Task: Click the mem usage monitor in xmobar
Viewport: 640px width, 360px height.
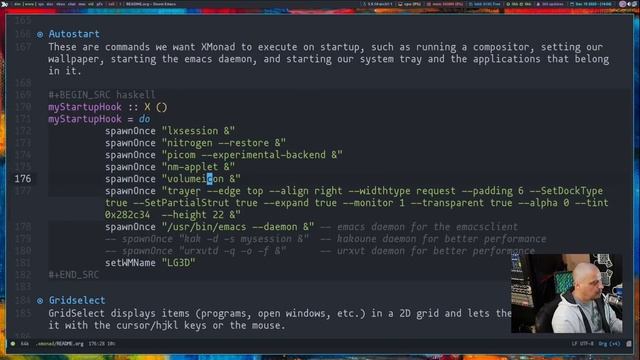Action: [x=445, y=4]
